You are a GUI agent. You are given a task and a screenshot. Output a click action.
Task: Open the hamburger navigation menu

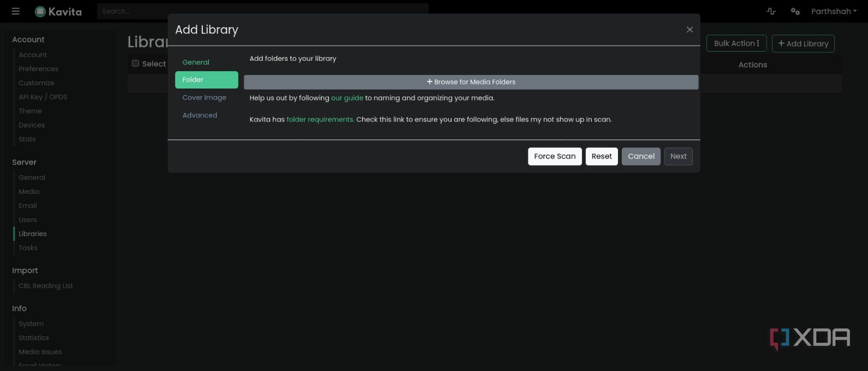16,11
